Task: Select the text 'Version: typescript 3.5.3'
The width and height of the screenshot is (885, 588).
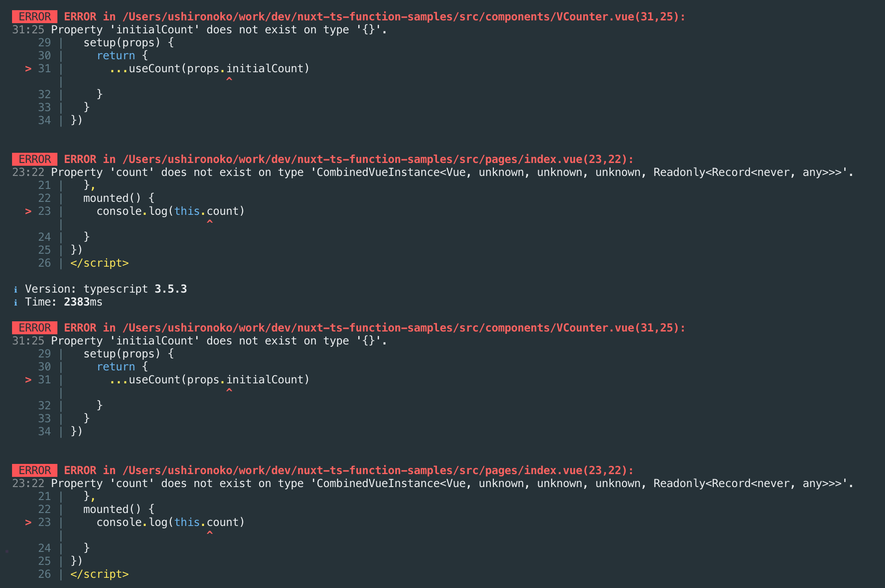Action: (x=106, y=289)
